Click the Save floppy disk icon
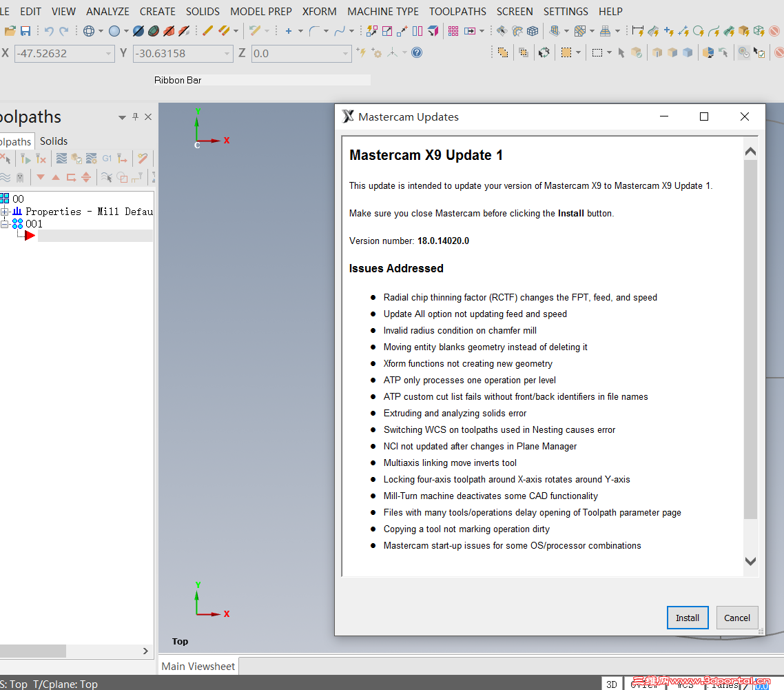The width and height of the screenshot is (784, 690). [25, 31]
